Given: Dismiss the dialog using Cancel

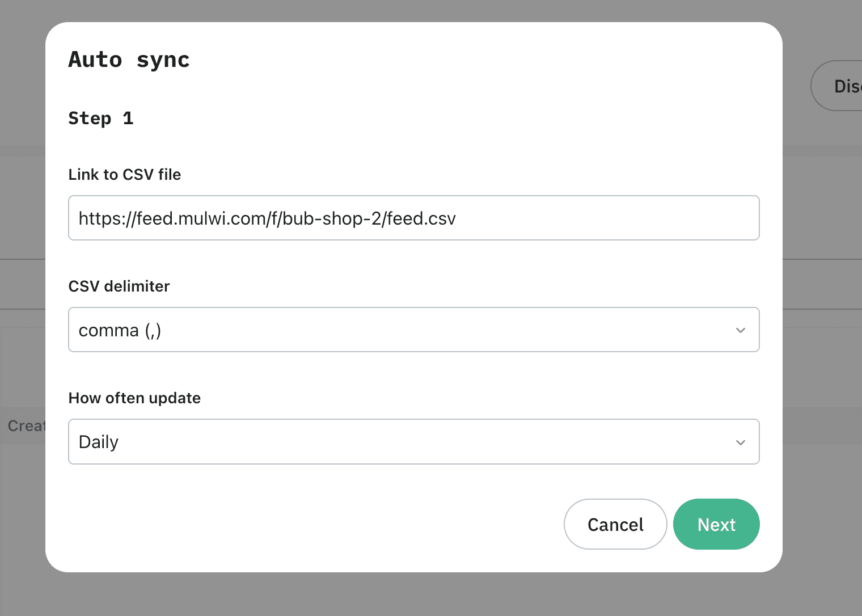Looking at the screenshot, I should click(x=615, y=524).
